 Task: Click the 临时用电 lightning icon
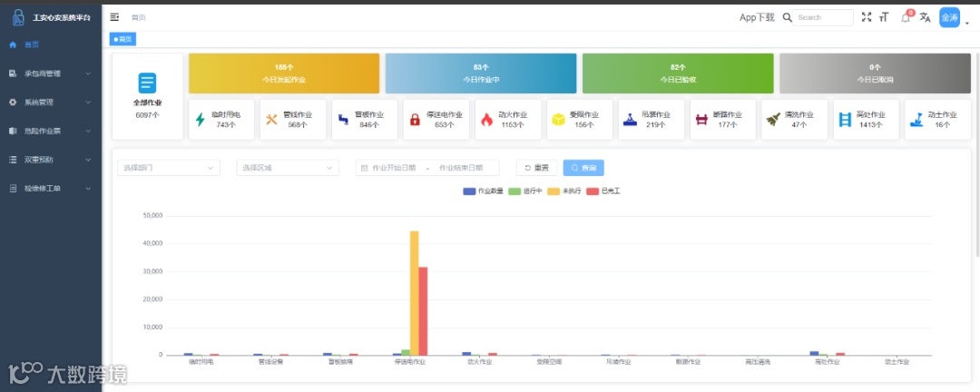200,120
